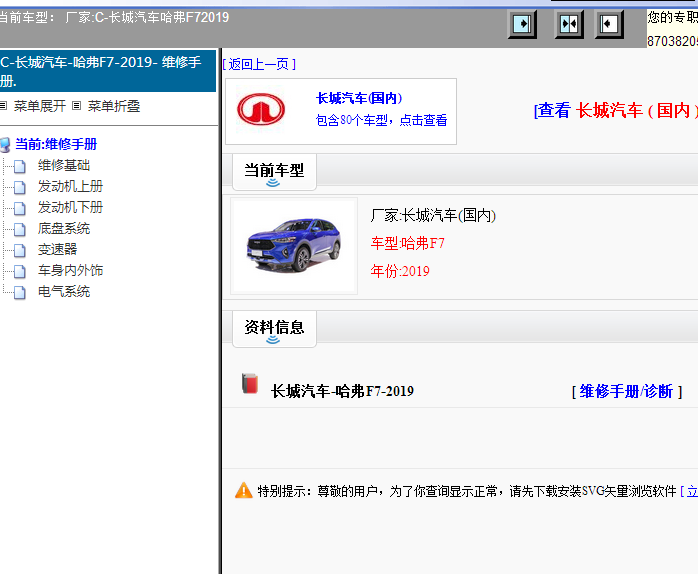This screenshot has width=698, height=574.
Task: Open the 底盘系统 tree item
Action: [x=64, y=229]
